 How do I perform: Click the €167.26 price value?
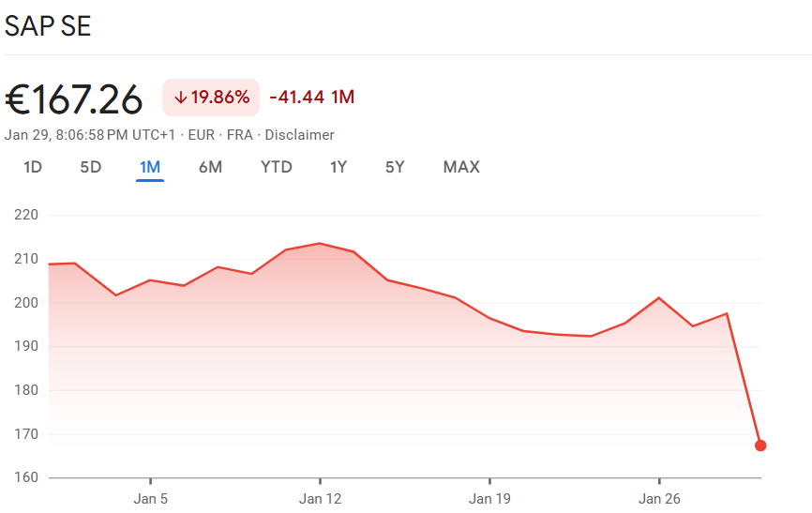point(74,98)
